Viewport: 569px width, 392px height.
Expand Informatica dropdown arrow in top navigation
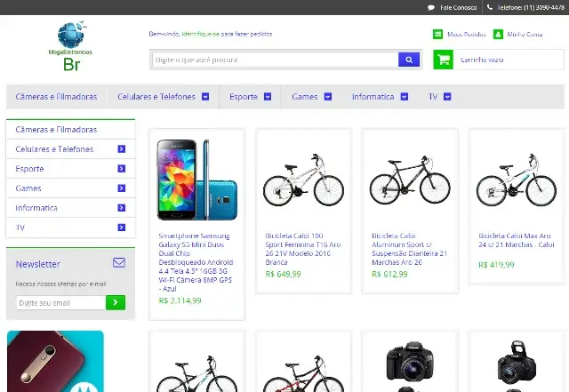click(x=405, y=97)
